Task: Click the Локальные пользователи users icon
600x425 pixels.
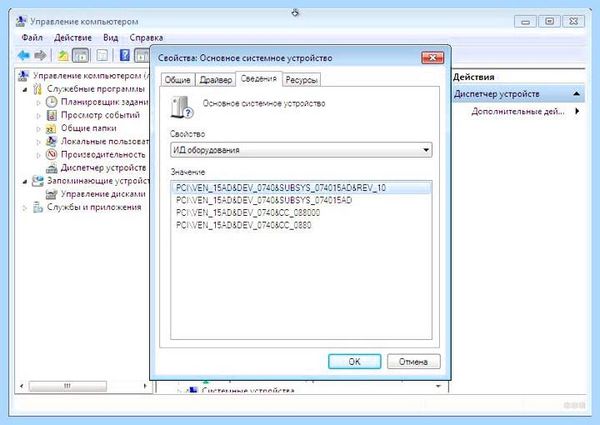Action: (x=51, y=142)
